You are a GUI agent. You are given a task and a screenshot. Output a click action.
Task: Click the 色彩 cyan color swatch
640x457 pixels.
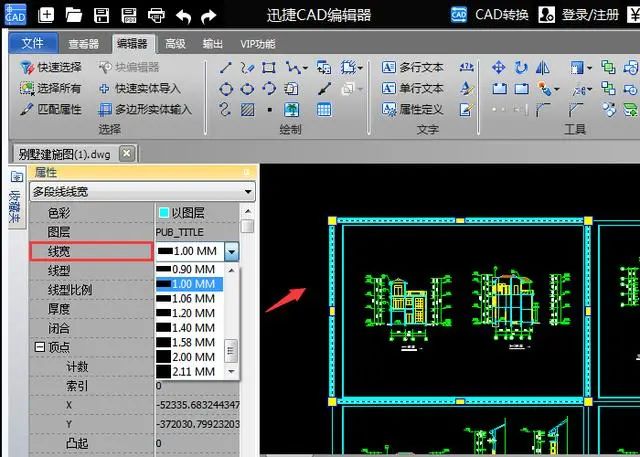[164, 213]
